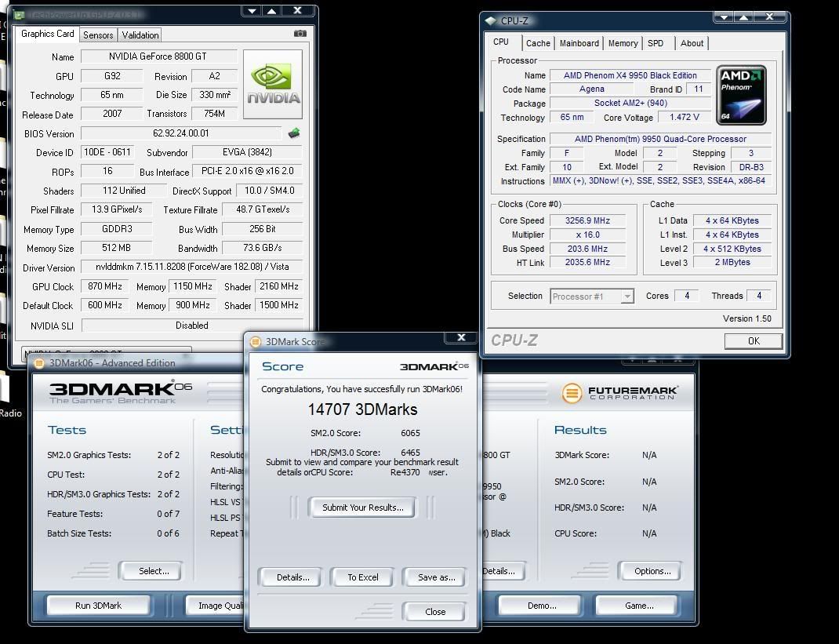
Task: Click Save as button in Score dialog
Action: (437, 577)
